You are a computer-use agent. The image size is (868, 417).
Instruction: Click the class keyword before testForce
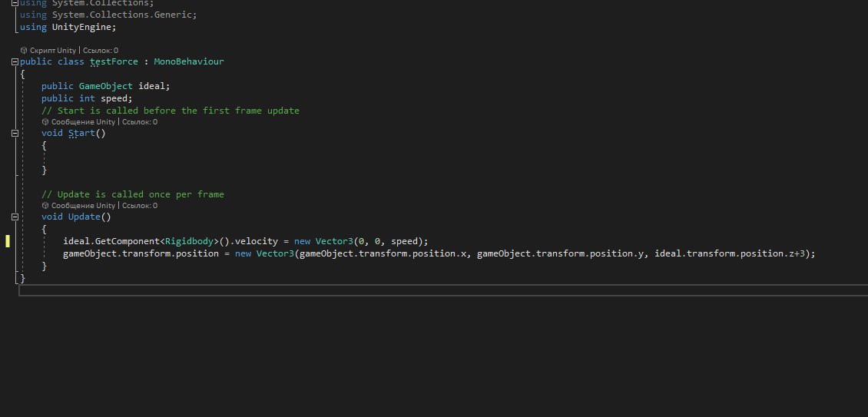[x=71, y=61]
